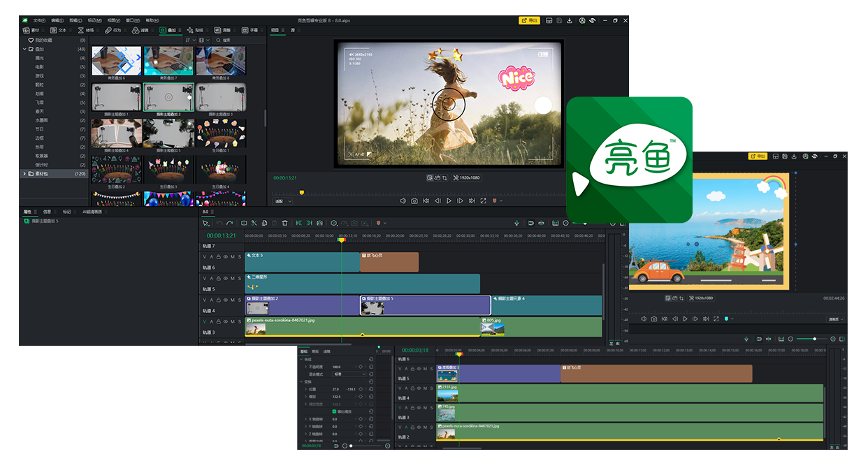Switch to the 滤镜 tab
This screenshot has width=868, height=468.
point(140,31)
